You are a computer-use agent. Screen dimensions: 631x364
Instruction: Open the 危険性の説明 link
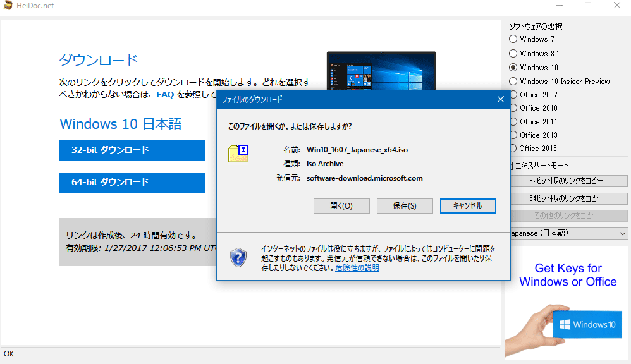[x=357, y=268]
